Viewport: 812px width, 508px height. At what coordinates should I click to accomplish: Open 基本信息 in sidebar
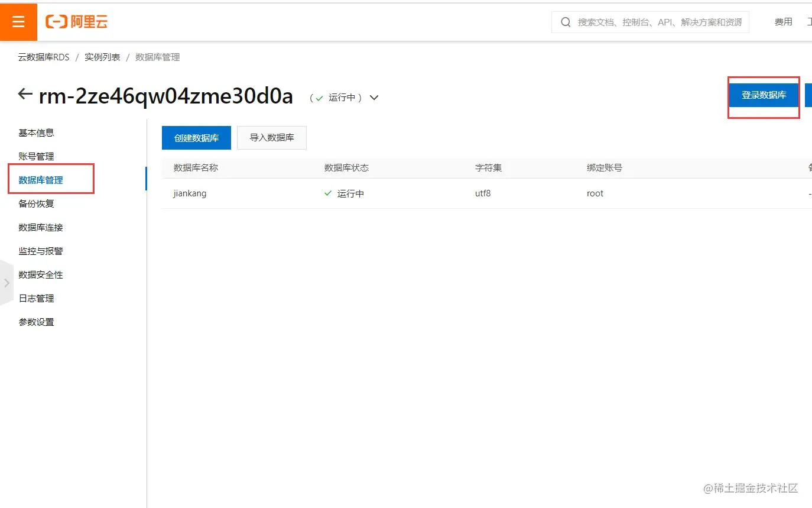click(37, 133)
